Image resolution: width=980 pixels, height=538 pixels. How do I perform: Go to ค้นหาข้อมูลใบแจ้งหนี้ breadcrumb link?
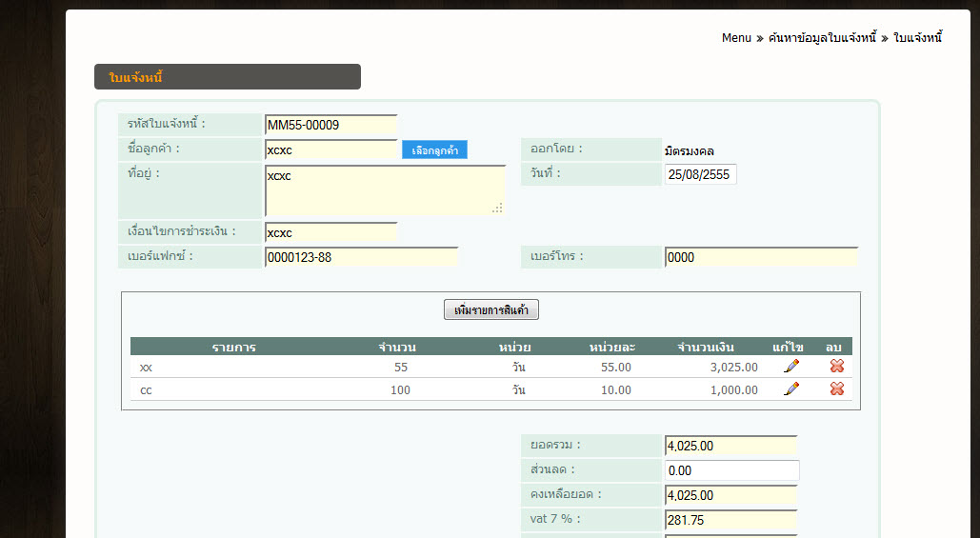click(823, 38)
